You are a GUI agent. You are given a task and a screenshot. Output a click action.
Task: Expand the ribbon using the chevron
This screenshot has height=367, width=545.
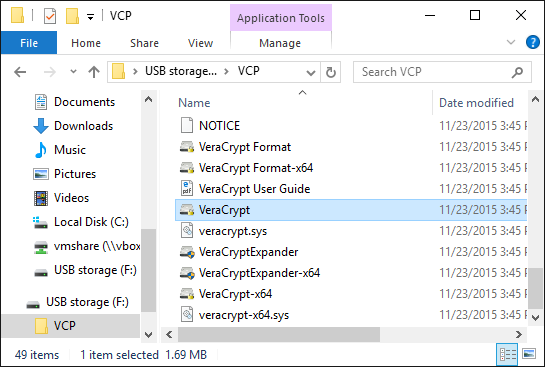pyautogui.click(x=511, y=42)
